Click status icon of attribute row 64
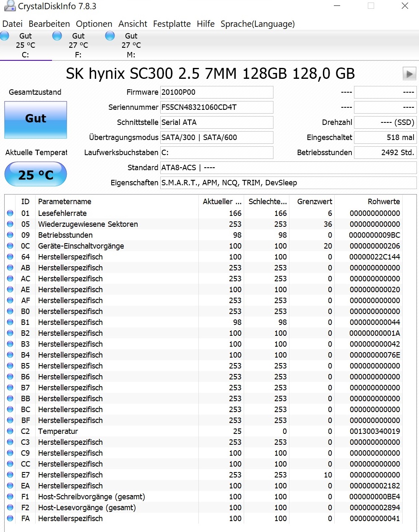 [10, 257]
